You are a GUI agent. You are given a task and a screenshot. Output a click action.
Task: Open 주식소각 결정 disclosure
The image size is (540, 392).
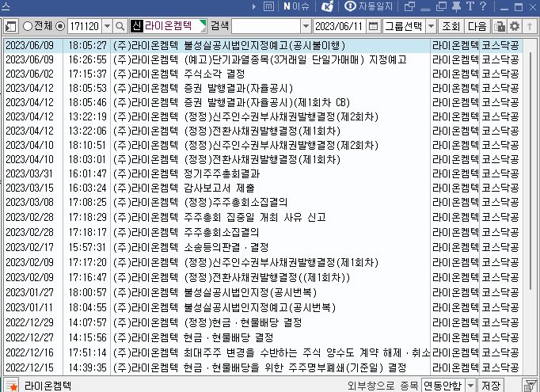click(263, 74)
